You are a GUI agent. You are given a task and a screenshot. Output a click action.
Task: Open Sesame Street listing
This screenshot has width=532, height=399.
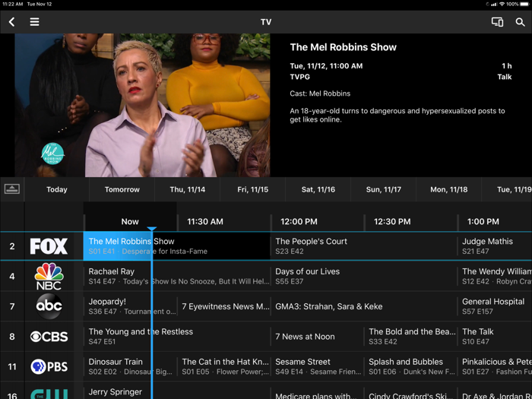click(x=317, y=366)
